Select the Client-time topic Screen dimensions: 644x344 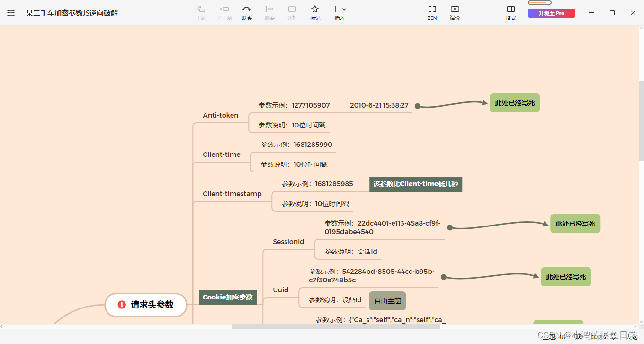pyautogui.click(x=222, y=154)
